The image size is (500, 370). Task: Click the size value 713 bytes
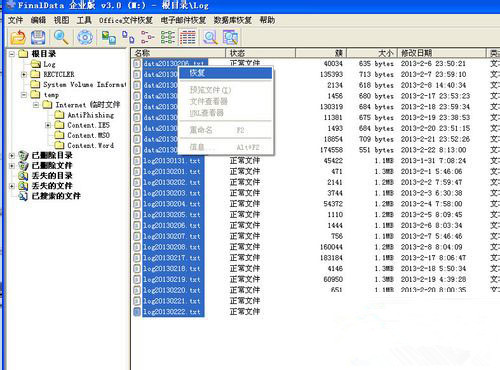(x=376, y=74)
